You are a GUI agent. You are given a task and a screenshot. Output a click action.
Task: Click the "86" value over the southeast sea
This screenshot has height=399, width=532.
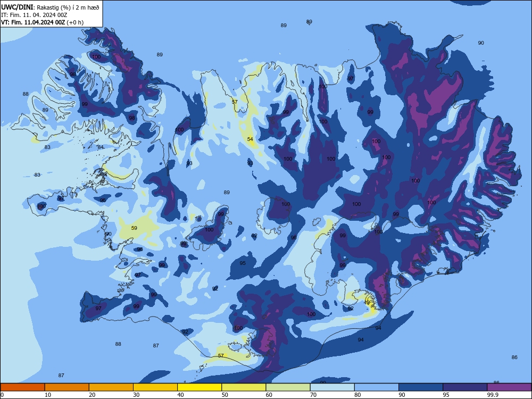[x=514, y=358]
